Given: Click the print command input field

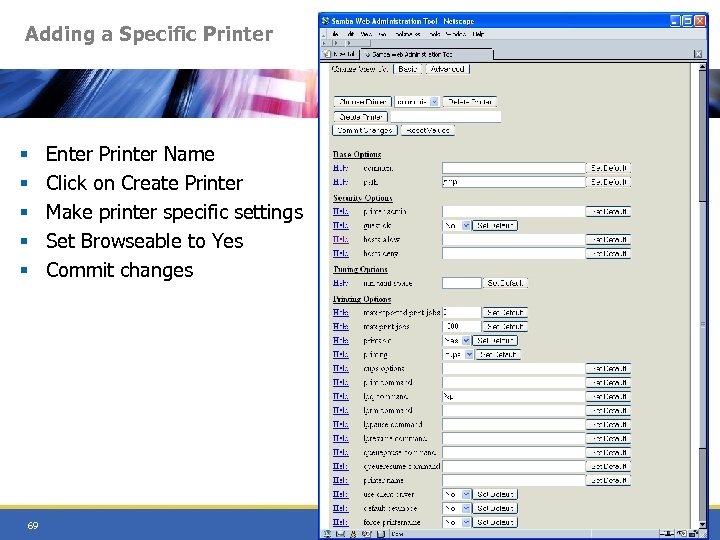Looking at the screenshot, I should click(x=513, y=382).
